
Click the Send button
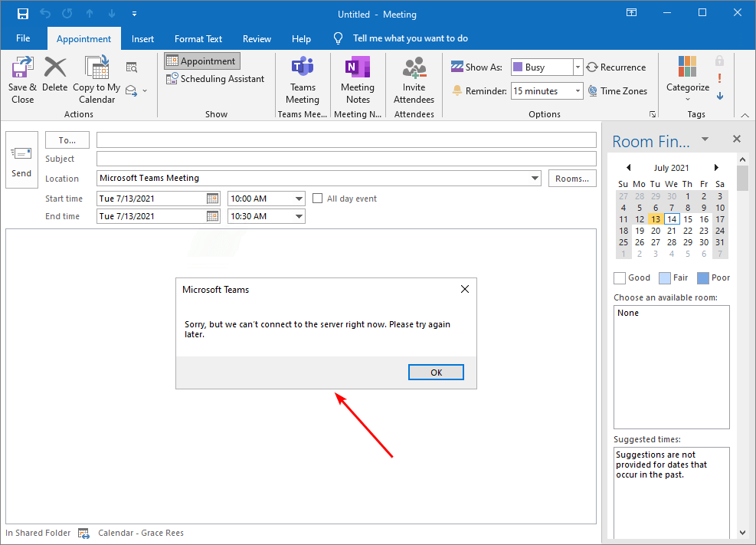21,159
